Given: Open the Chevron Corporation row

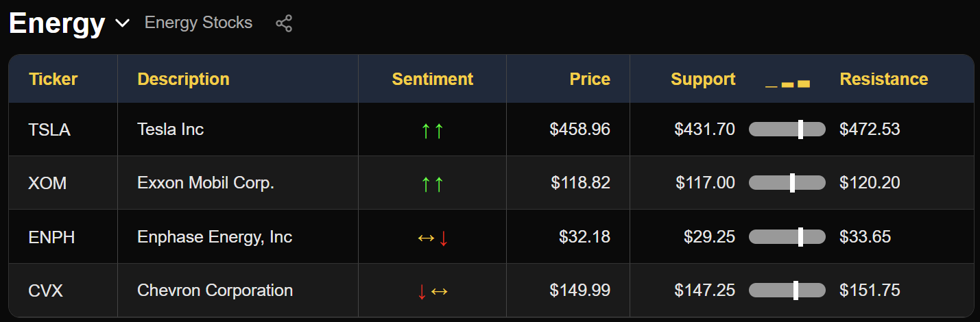Looking at the screenshot, I should click(215, 290).
